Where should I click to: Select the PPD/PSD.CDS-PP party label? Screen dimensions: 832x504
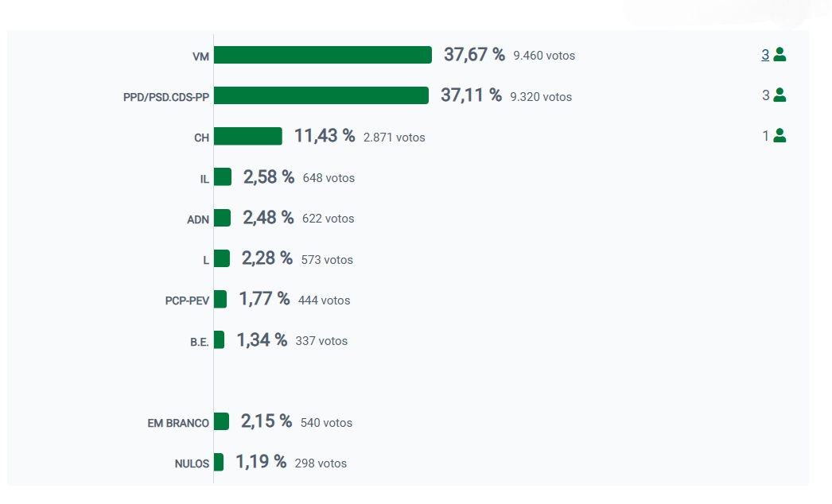point(166,97)
